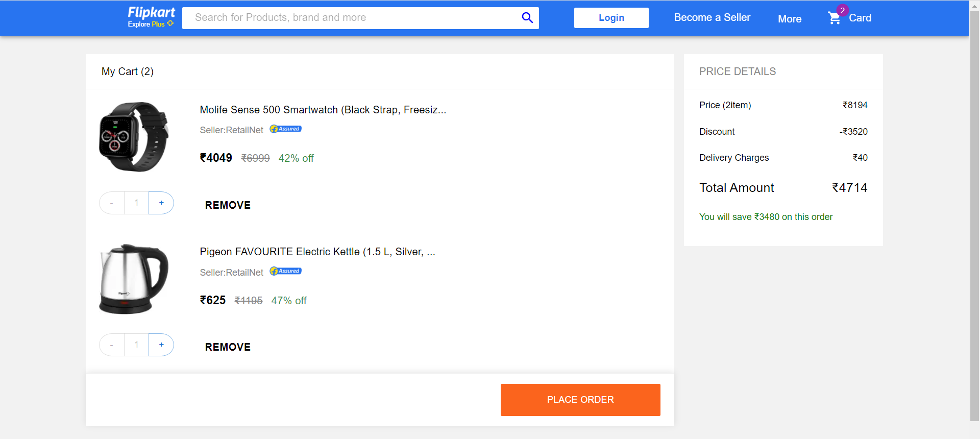Image resolution: width=980 pixels, height=439 pixels.
Task: Click the smartwatch quantity input box
Action: click(x=136, y=203)
